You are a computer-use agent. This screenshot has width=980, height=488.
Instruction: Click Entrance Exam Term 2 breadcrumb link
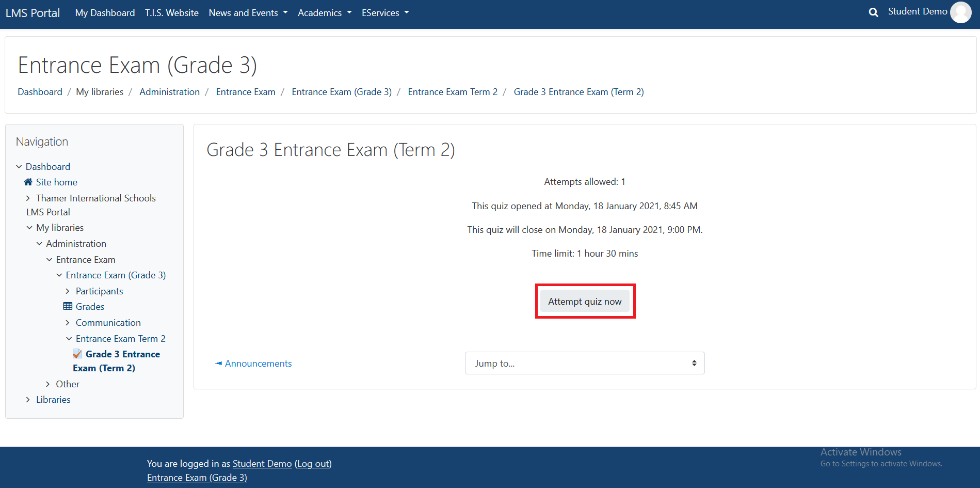click(x=453, y=91)
